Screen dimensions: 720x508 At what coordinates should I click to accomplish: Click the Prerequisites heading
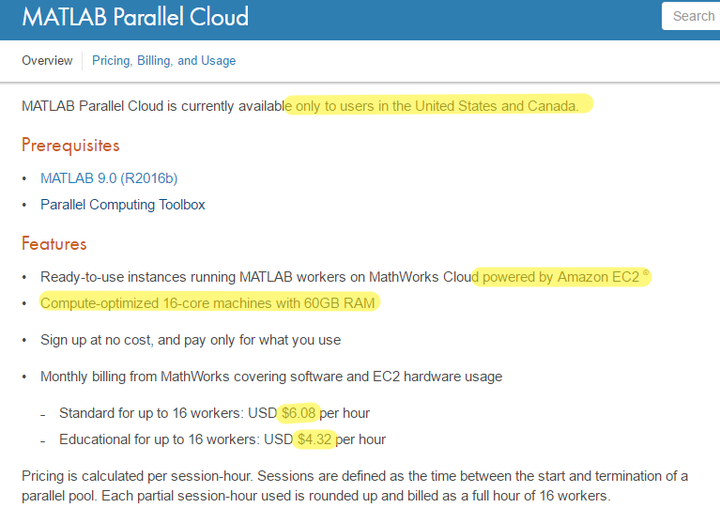70,145
